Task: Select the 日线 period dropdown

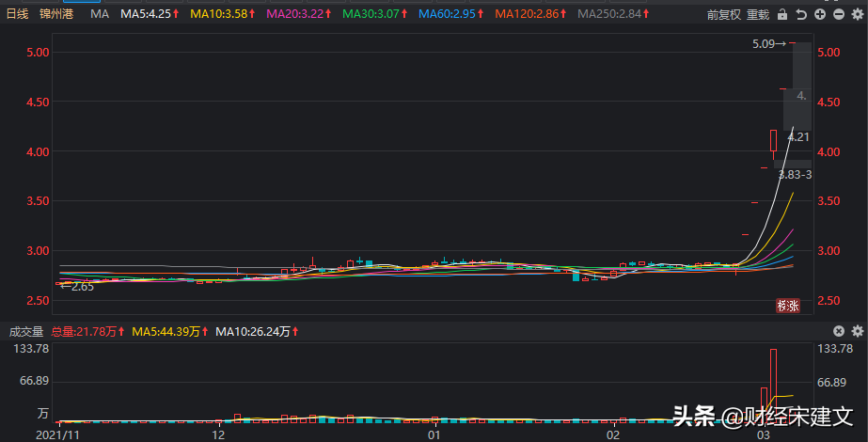Action: (x=17, y=14)
